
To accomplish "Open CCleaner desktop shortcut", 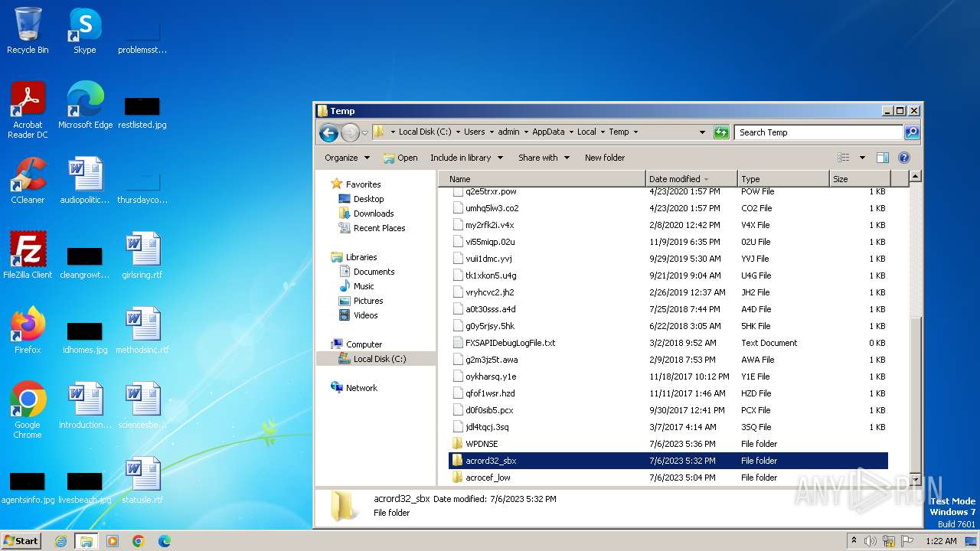I will coord(28,181).
